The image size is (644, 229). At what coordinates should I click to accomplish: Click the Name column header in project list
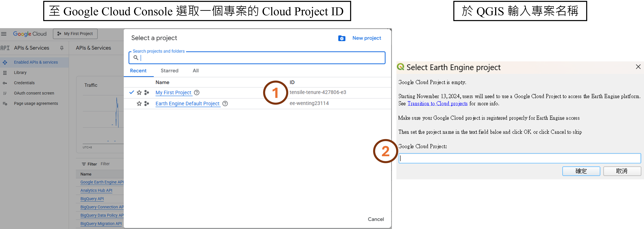pyautogui.click(x=162, y=82)
